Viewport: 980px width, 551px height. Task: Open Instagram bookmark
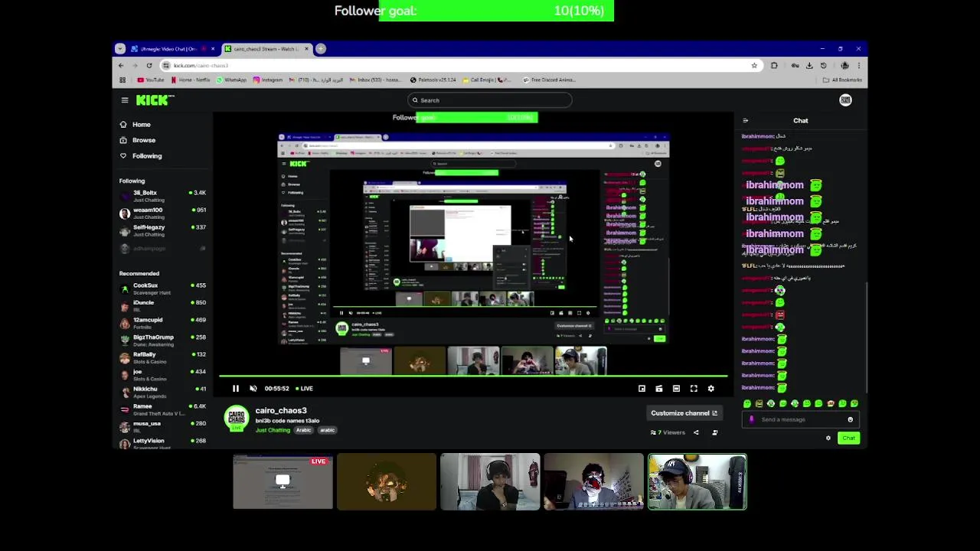267,80
